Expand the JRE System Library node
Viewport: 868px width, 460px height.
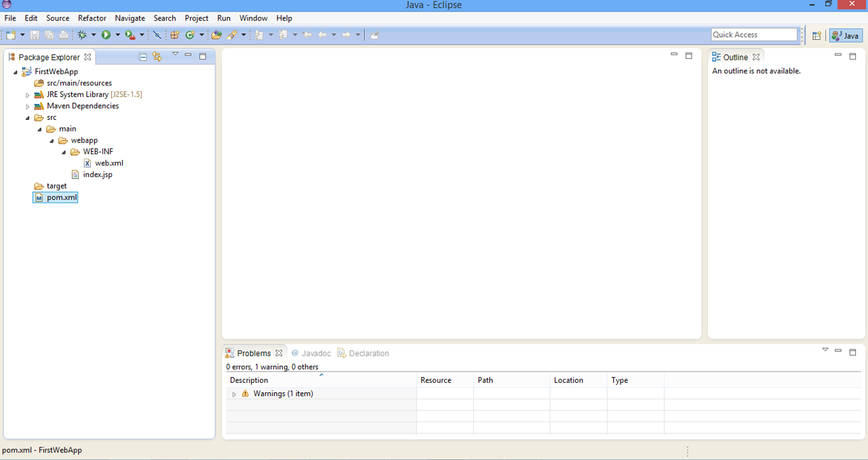27,95
